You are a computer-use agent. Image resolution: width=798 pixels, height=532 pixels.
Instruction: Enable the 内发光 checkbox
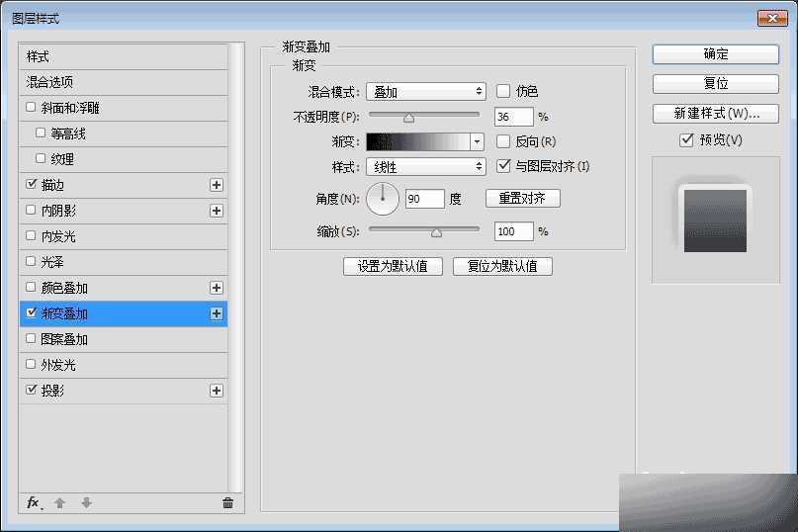click(x=31, y=235)
